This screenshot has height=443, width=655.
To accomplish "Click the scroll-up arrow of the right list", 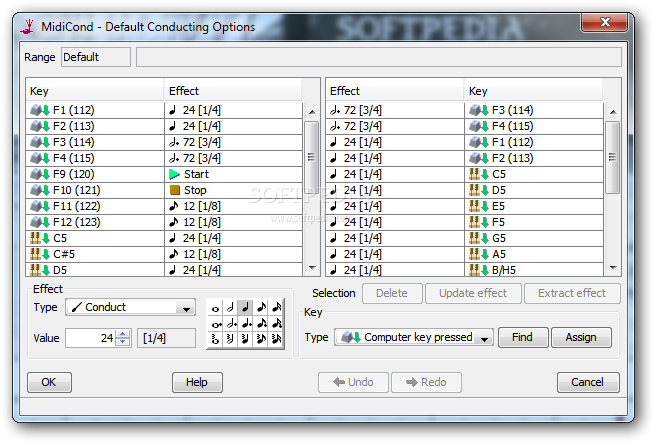I will click(613, 112).
